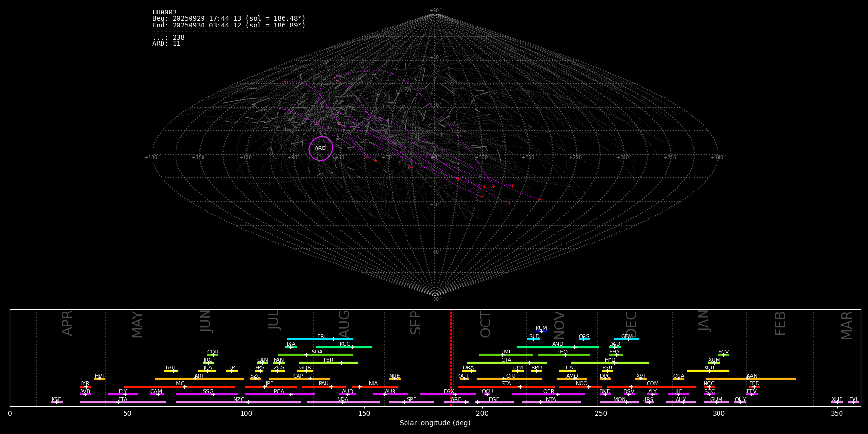Screen dimensions: 868x434
Task: Click the GEM shower label in timeline
Action: point(627,337)
